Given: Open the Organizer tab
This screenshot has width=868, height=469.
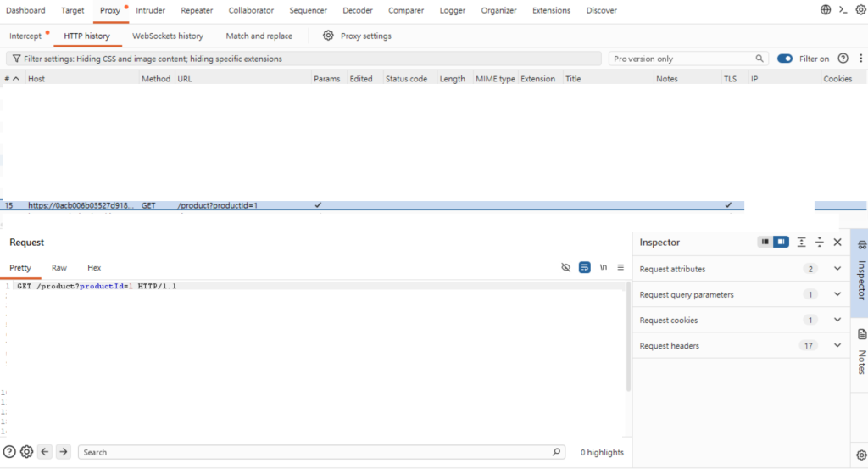Looking at the screenshot, I should coord(498,10).
